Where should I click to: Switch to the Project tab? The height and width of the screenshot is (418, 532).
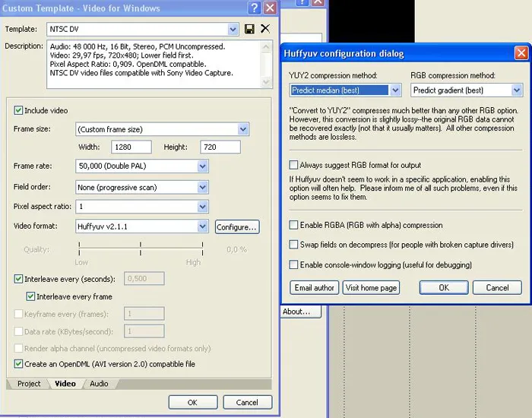coord(29,384)
